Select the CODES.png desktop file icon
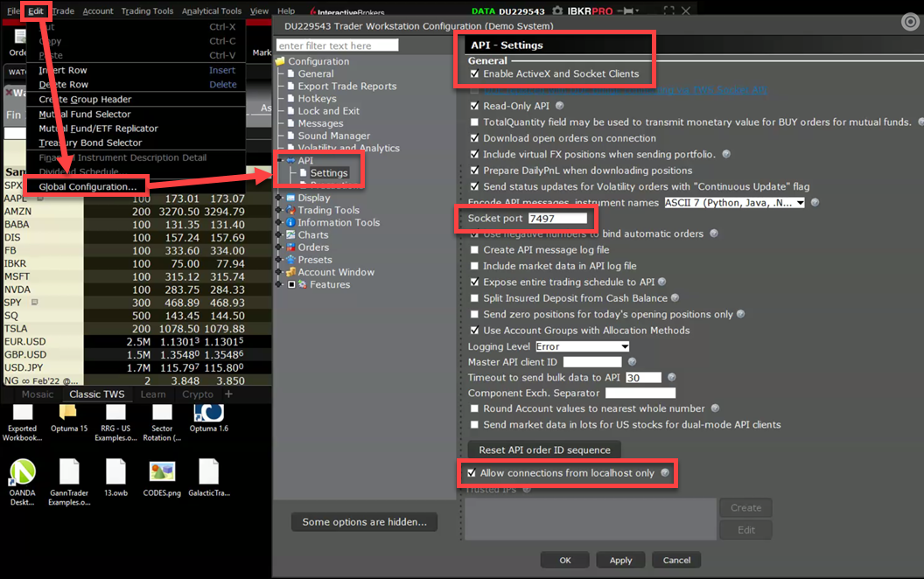The height and width of the screenshot is (579, 924). pyautogui.click(x=162, y=472)
